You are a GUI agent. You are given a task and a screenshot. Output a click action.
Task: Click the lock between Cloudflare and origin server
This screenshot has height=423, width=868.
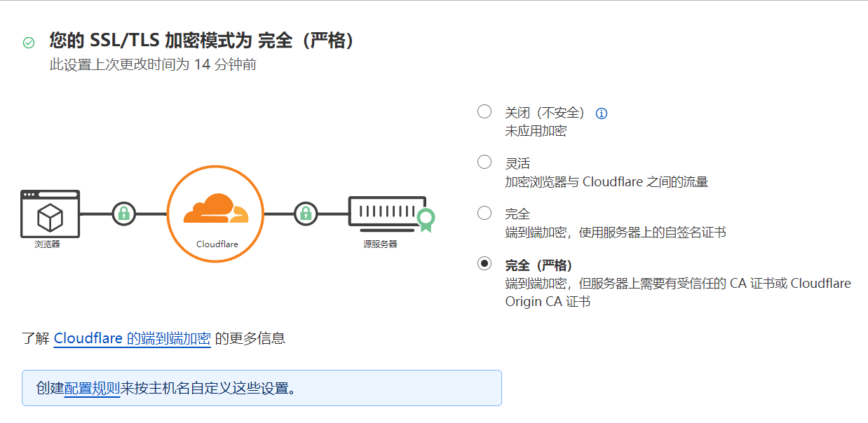pyautogui.click(x=306, y=213)
